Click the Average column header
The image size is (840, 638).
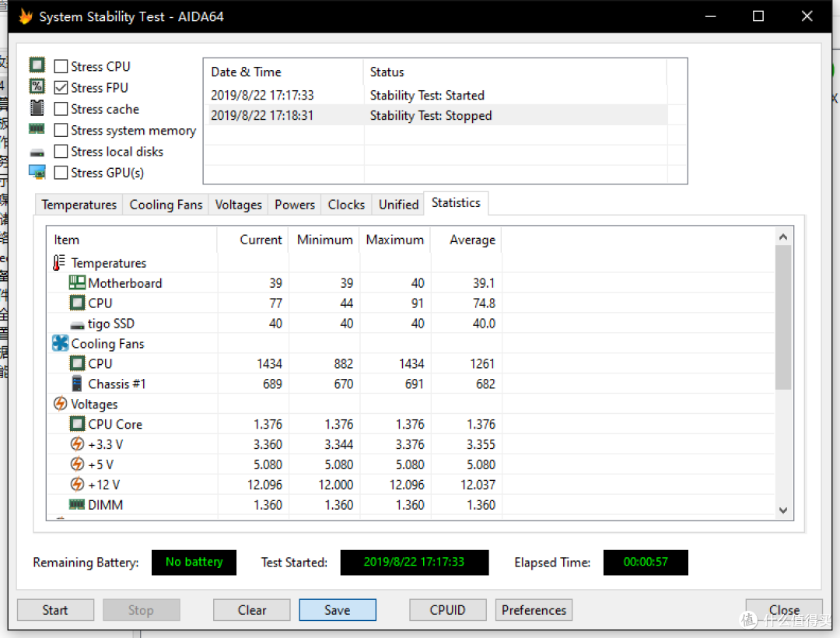tap(467, 240)
